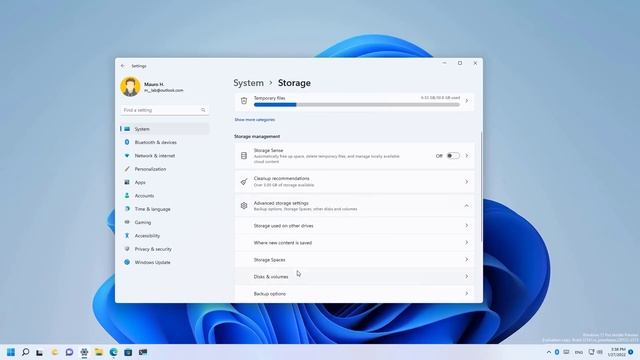Click Show more categories link

255,120
